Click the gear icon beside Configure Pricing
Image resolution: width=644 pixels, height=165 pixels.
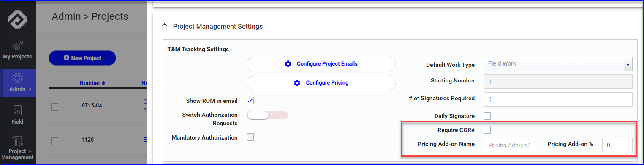coord(297,83)
